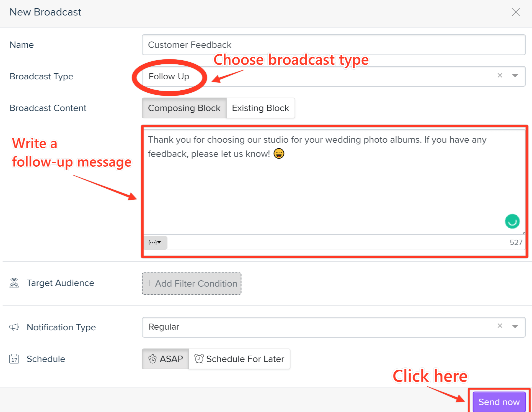Click the Notification Type megaphone icon

tap(14, 327)
